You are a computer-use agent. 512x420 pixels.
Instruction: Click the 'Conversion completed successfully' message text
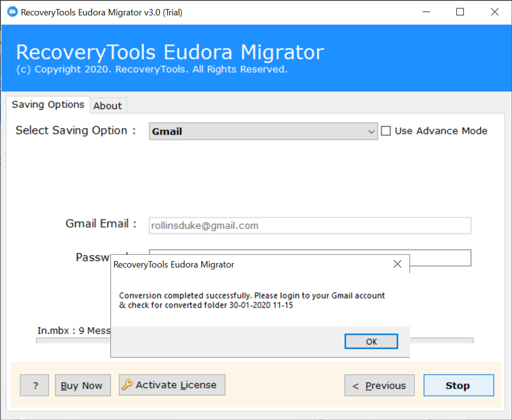(x=252, y=300)
